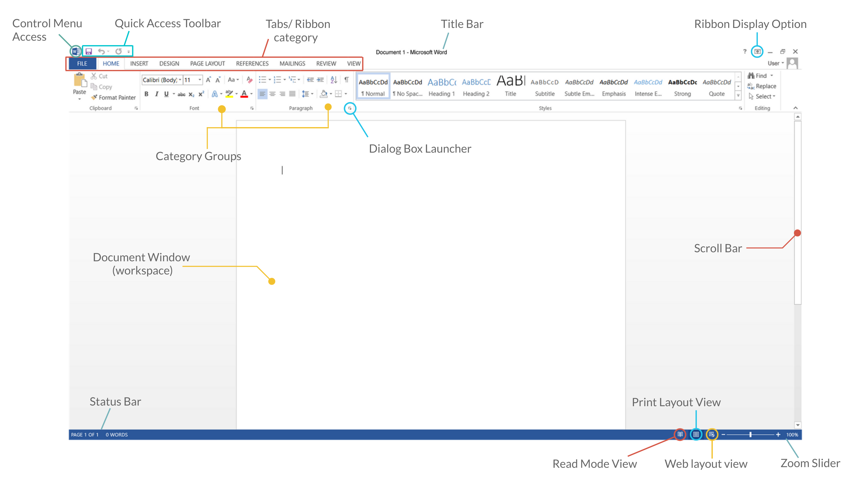Toggle Italic formatting
Screen dimensions: 868x488
tap(156, 94)
